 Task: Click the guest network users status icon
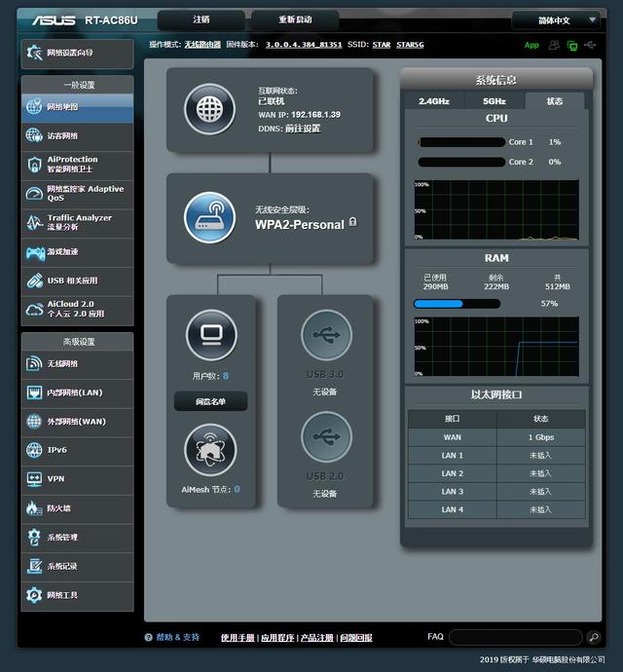(554, 45)
